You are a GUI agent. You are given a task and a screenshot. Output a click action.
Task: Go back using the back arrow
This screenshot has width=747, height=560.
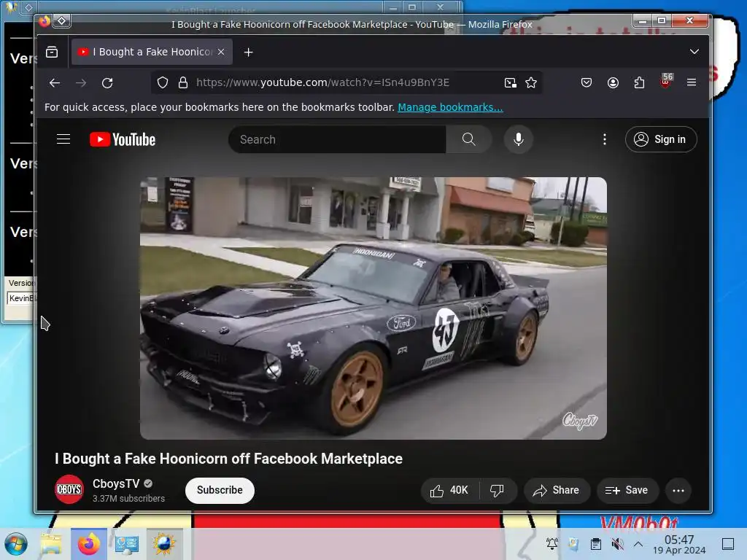pos(55,83)
